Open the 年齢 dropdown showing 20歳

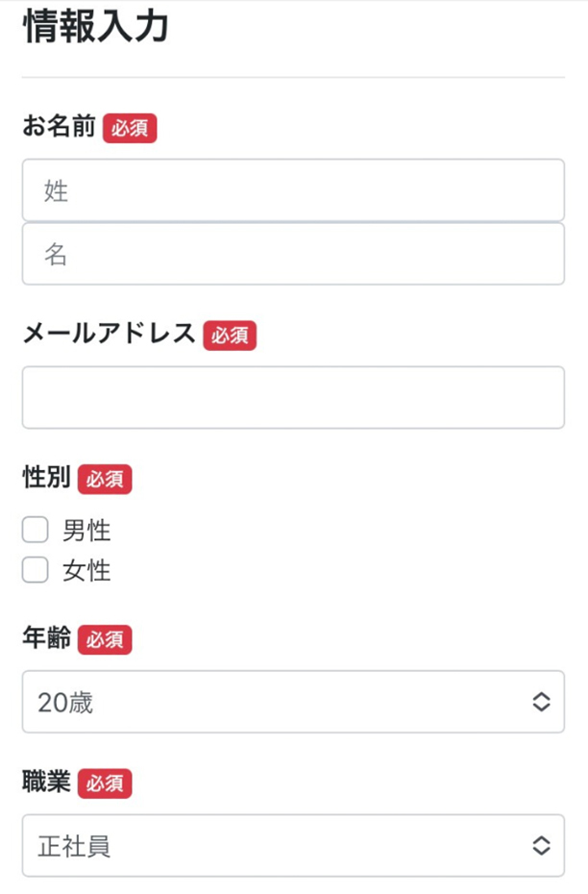(279, 702)
